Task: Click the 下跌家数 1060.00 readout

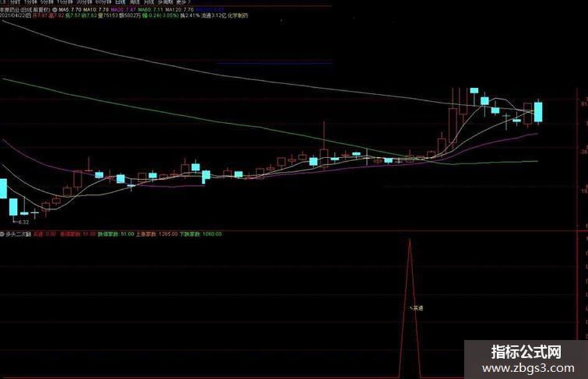Action: 200,234
